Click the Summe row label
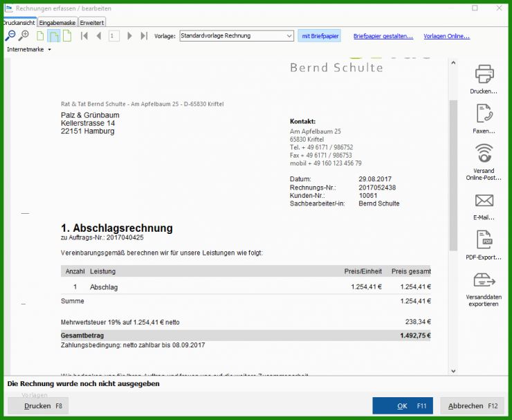This screenshot has width=512, height=420. coord(72,301)
